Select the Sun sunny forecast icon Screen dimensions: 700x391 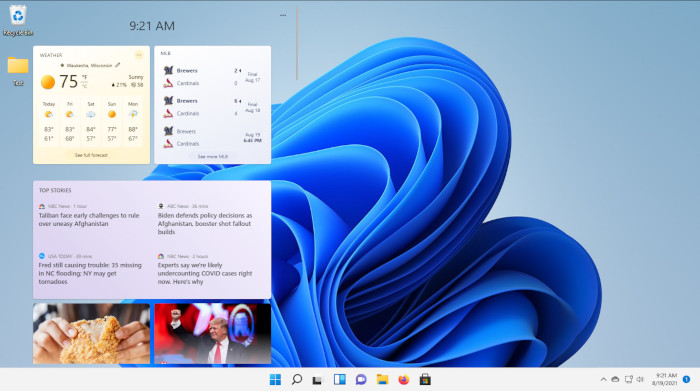click(112, 114)
